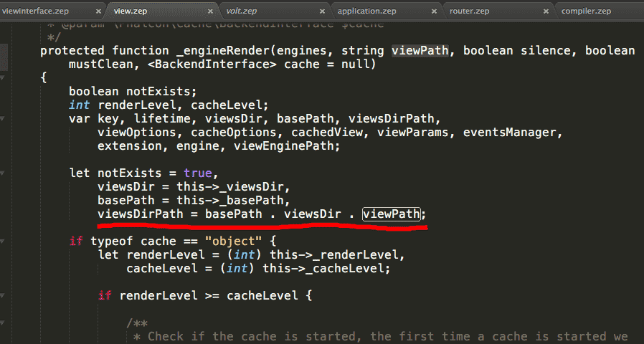Click 'eventsManager' in the var declaration
This screenshot has height=344, width=644.
point(510,132)
